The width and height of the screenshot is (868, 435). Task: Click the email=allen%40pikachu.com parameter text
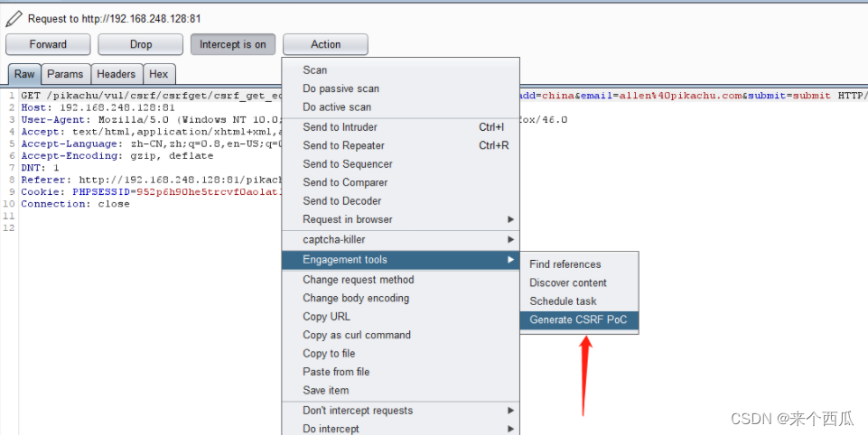(x=660, y=96)
